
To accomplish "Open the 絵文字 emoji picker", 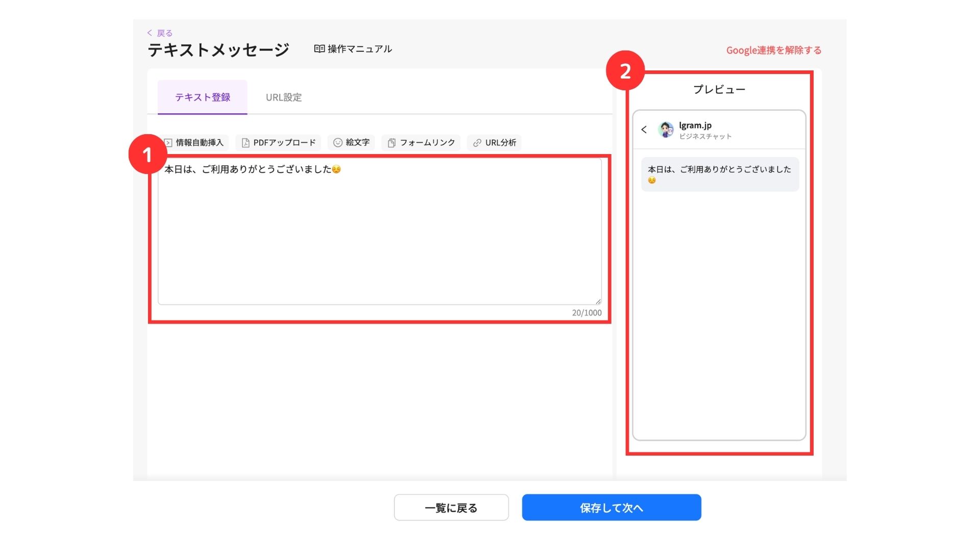I will tap(351, 142).
